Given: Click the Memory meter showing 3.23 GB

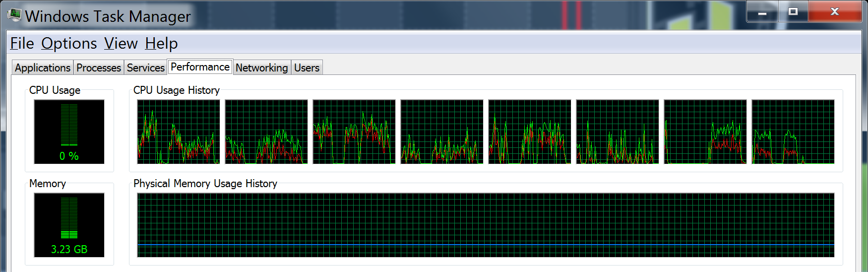Looking at the screenshot, I should point(69,225).
